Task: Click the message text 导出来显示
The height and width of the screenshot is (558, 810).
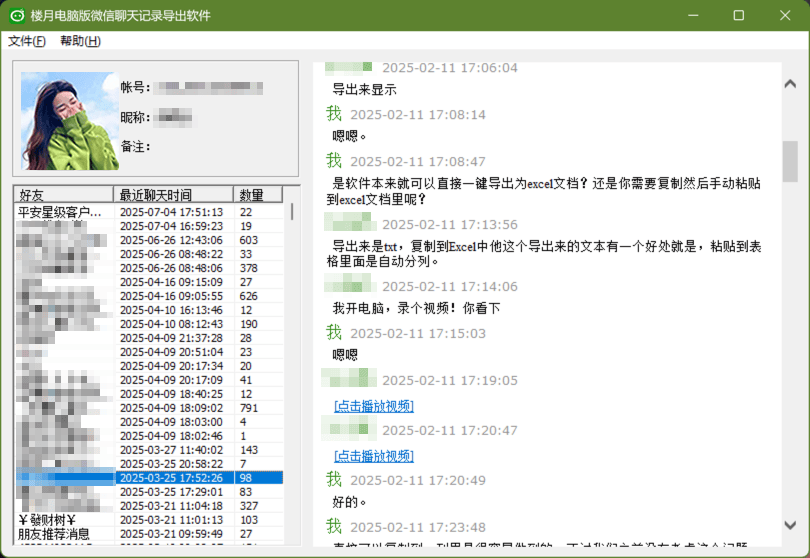Action: (364, 90)
